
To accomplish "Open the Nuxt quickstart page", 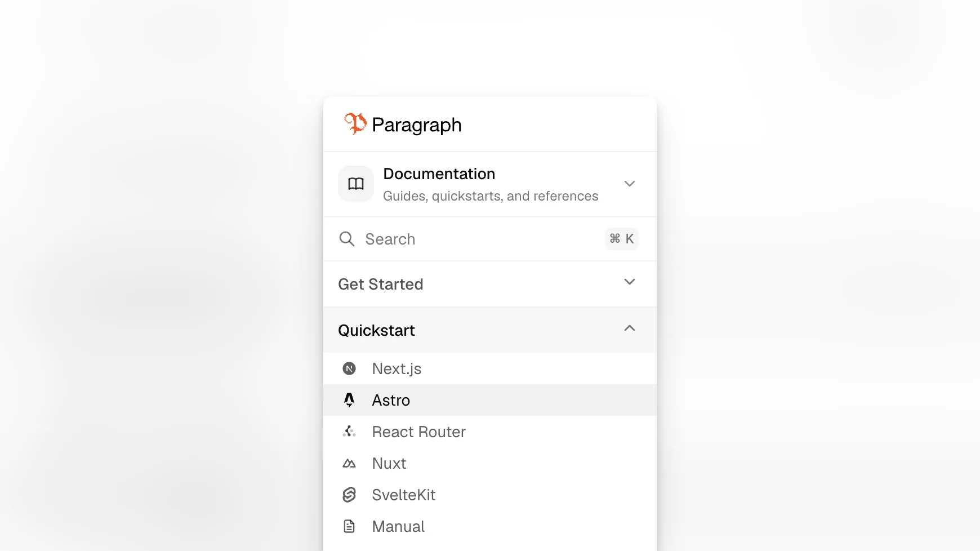I will click(x=490, y=463).
